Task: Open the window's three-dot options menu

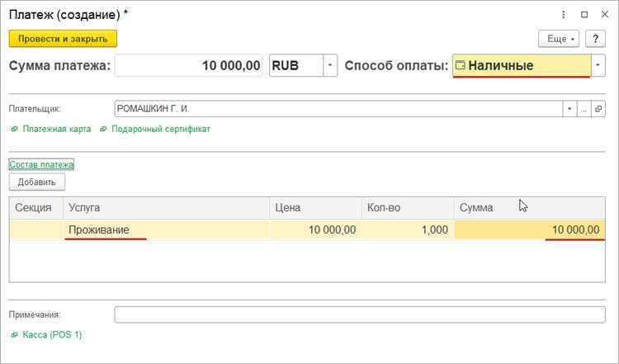Action: pos(562,15)
